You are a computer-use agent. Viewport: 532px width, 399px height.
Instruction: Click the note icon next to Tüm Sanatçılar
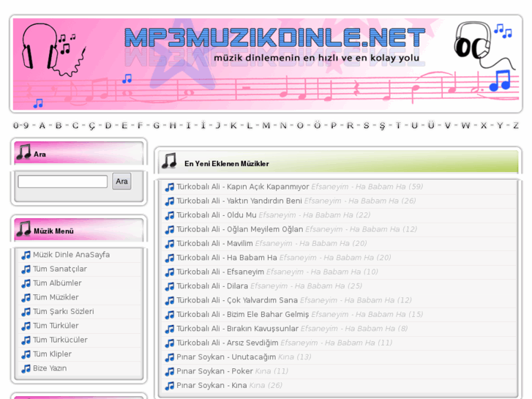[26, 269]
